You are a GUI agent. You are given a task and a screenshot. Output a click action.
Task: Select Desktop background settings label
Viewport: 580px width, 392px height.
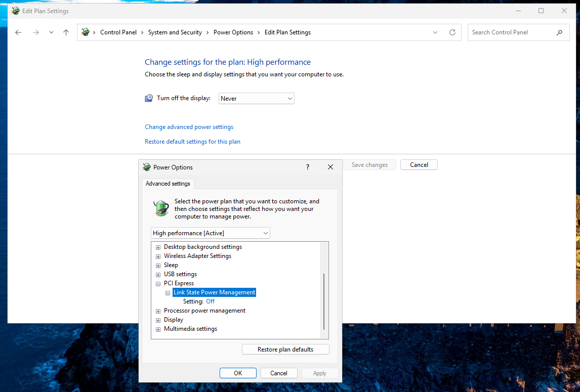(x=203, y=247)
